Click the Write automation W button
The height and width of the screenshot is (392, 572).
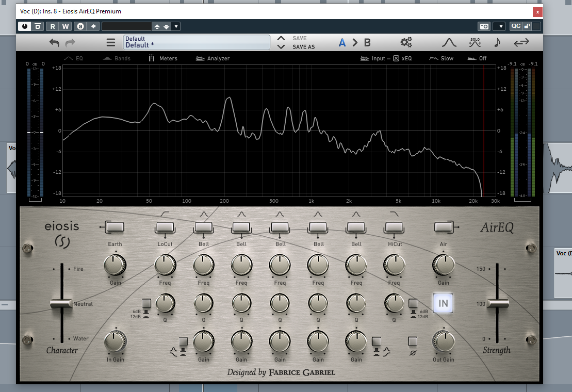[x=66, y=26]
